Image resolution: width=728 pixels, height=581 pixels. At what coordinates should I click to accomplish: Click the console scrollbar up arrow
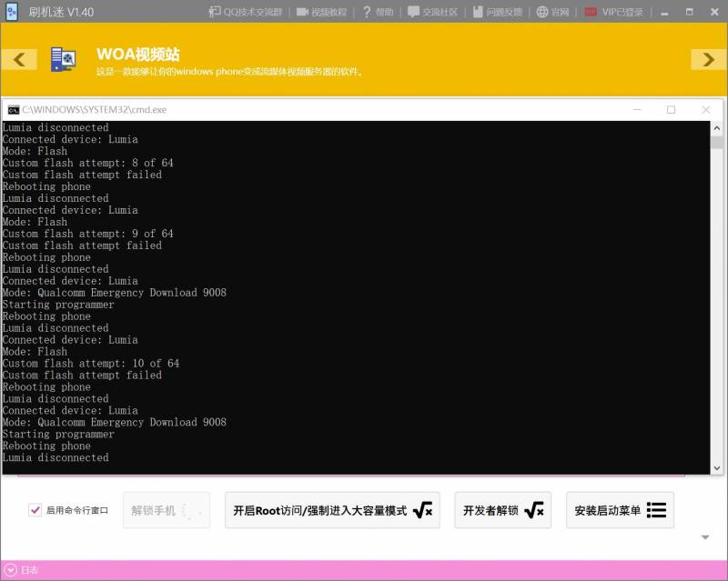[x=716, y=127]
